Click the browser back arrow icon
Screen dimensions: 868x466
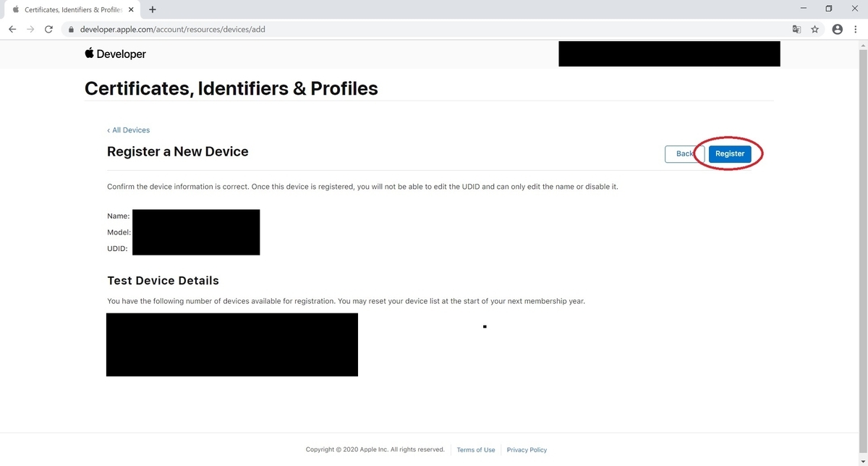pos(12,30)
